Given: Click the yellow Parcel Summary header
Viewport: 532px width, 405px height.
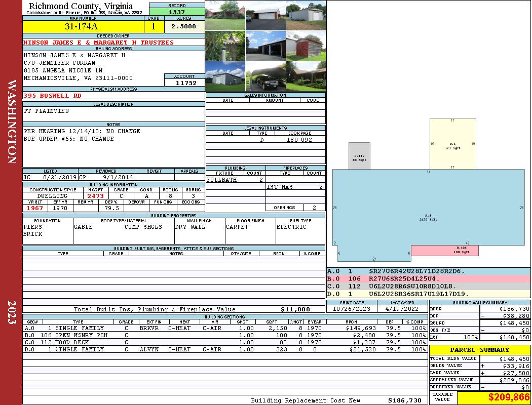Looking at the screenshot, I should point(479,350).
